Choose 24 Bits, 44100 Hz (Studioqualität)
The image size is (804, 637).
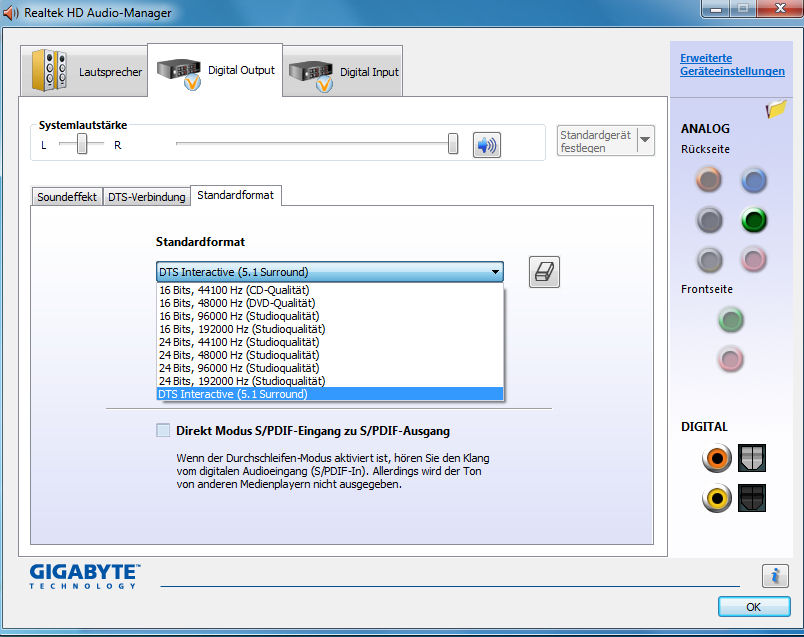pos(330,342)
